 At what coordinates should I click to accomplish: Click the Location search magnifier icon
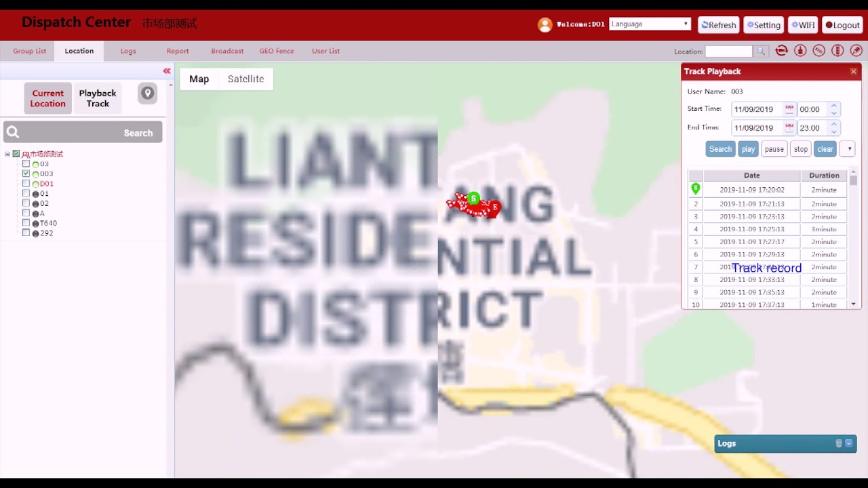pyautogui.click(x=761, y=52)
